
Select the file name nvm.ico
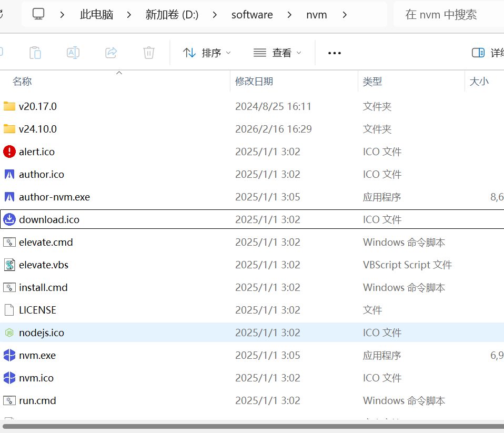coord(36,378)
